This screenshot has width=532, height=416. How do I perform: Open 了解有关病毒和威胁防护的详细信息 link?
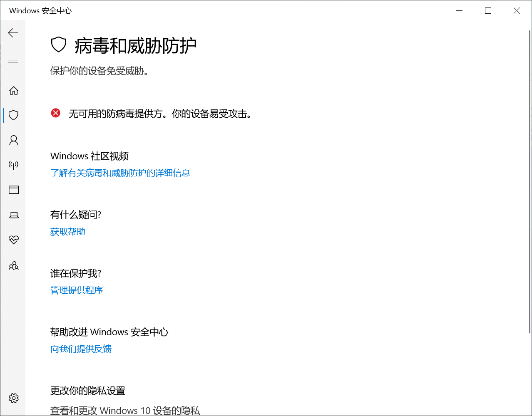[120, 173]
